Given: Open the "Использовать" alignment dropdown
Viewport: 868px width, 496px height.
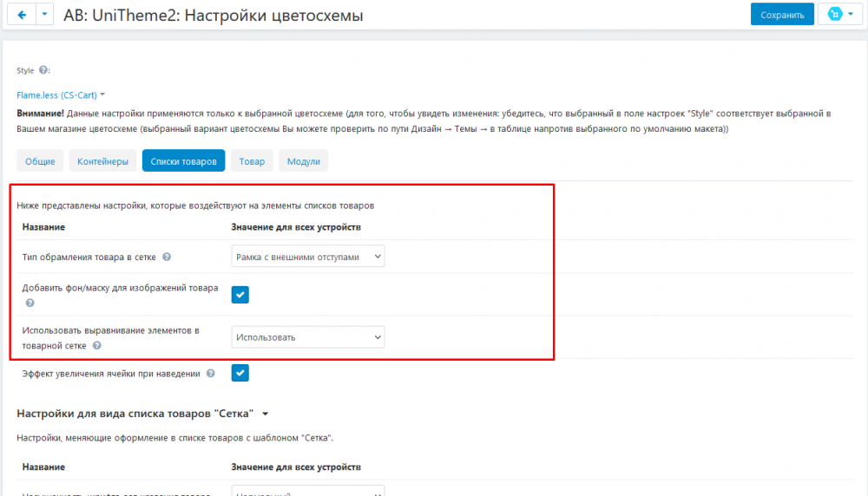Looking at the screenshot, I should (x=307, y=336).
